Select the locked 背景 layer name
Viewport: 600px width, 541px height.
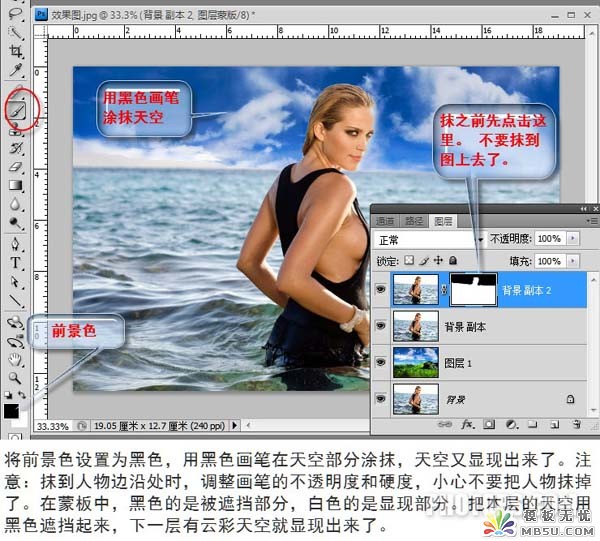tap(455, 399)
